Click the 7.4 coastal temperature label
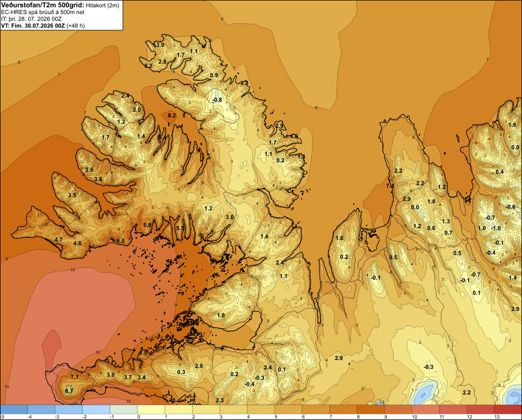This screenshot has width=522, height=420. click(390, 186)
